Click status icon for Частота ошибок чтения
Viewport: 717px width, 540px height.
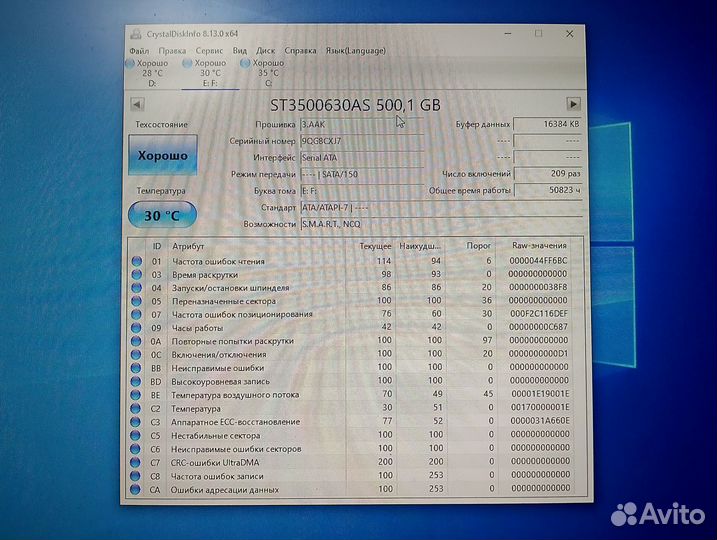(136, 261)
